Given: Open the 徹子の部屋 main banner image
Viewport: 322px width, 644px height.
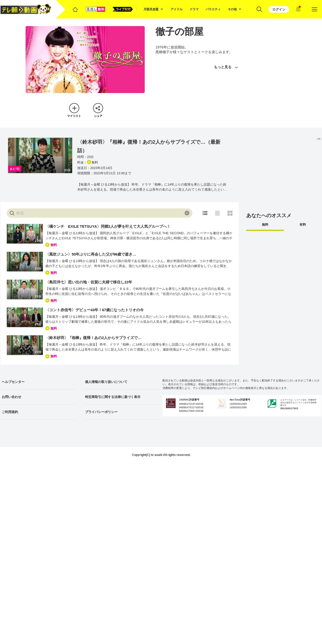Looking at the screenshot, I should click(85, 59).
